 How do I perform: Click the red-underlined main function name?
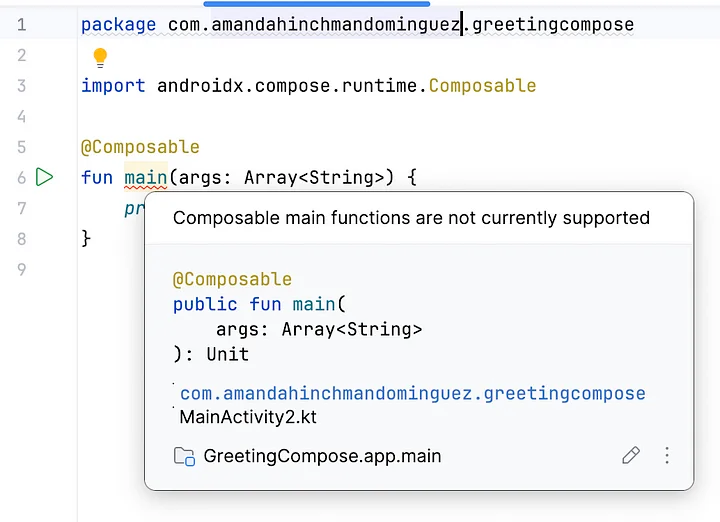[x=145, y=179]
